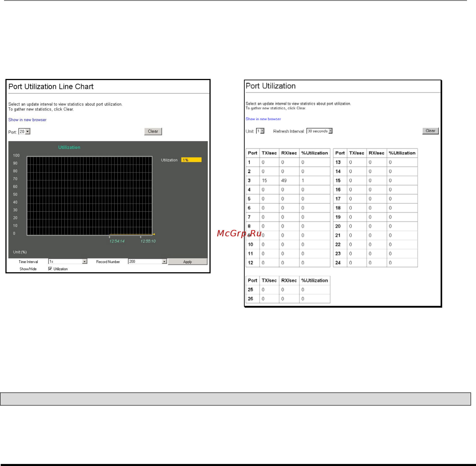Screen dimensions: 476x466
Task: Open Show in new browser link in Port Utilization panel
Action: tap(263, 119)
